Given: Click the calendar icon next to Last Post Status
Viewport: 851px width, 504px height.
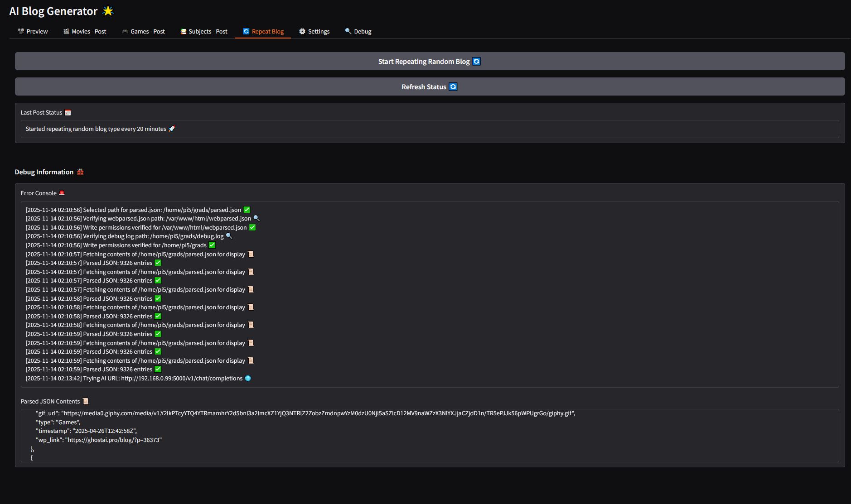Looking at the screenshot, I should point(68,113).
